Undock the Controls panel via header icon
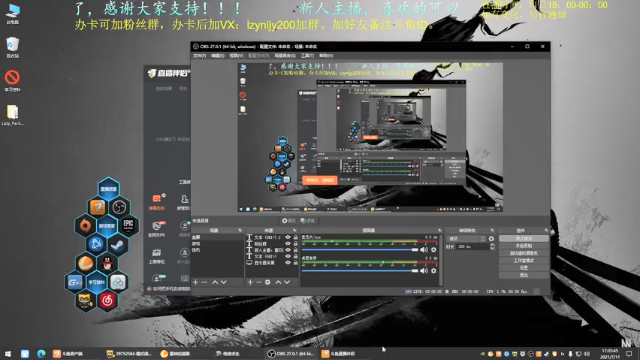Image resolution: width=640 pixels, height=360 pixels. tap(546, 231)
